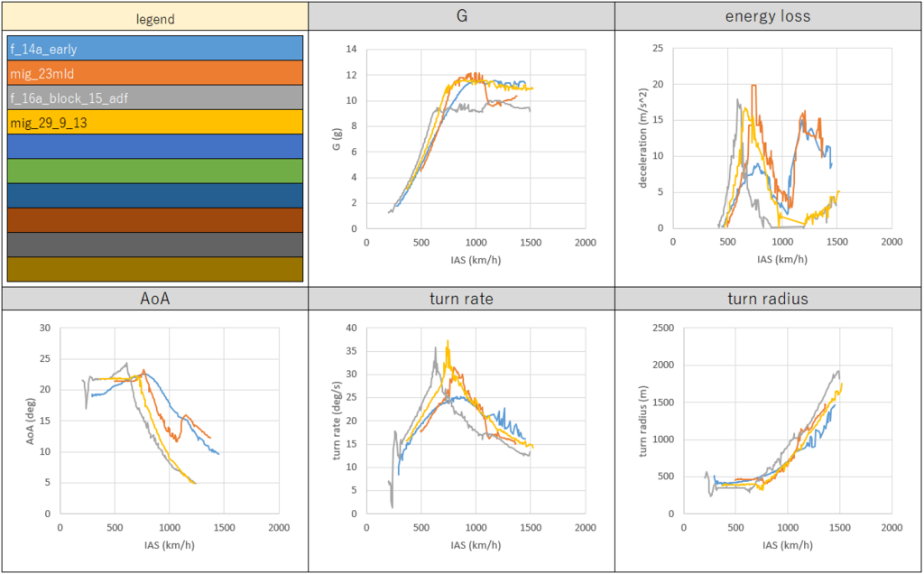Select the gray f_16a_block_15_adf legend cell
Viewport: 924px width, 574px height.
(154, 97)
